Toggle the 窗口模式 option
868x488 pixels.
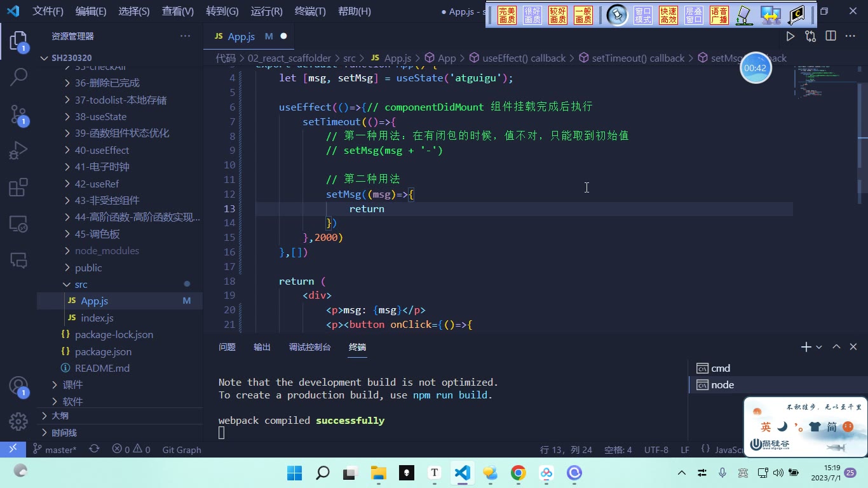point(643,15)
